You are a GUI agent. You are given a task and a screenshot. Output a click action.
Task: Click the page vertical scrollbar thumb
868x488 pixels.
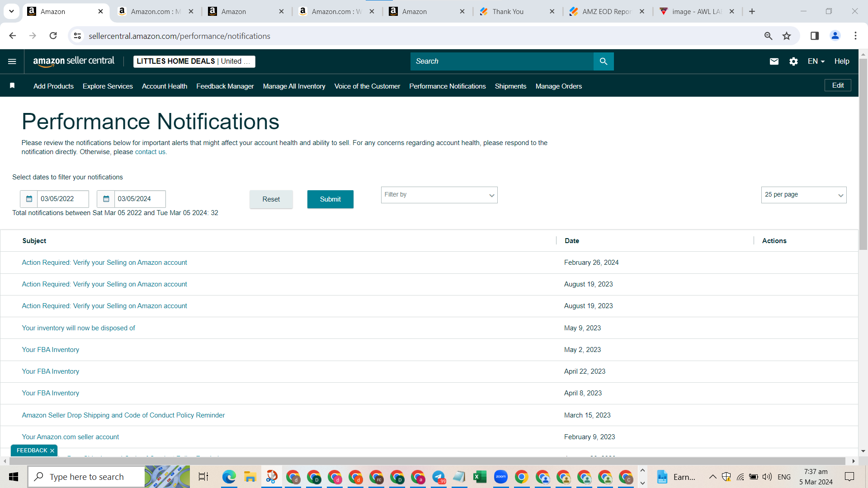pos(863,154)
